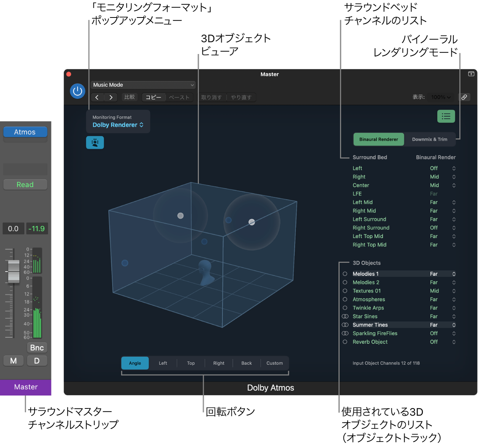Select the Left view button
The width and height of the screenshot is (478, 448).
163,363
